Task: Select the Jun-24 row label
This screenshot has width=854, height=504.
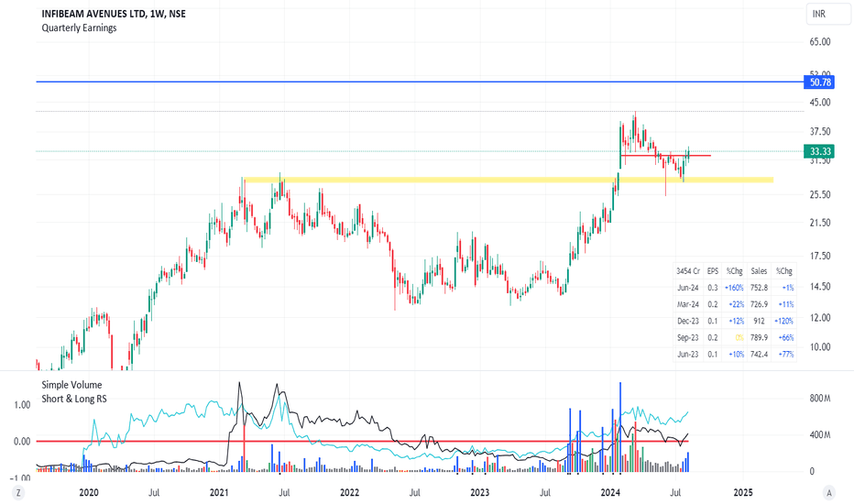Action: [688, 288]
